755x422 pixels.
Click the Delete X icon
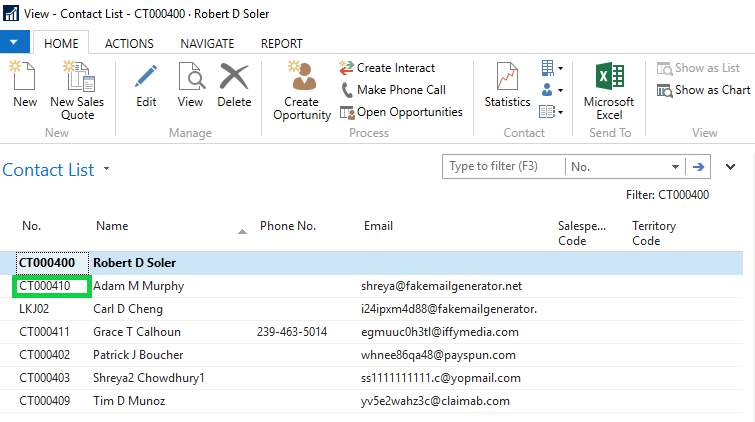coord(234,76)
